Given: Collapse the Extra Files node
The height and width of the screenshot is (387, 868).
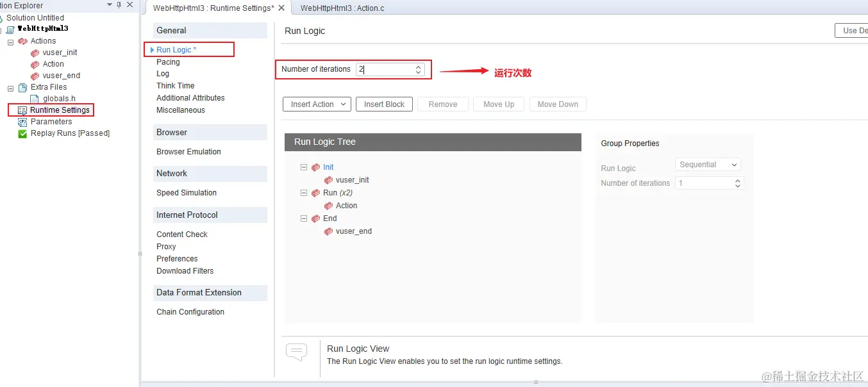Looking at the screenshot, I should click(x=10, y=88).
